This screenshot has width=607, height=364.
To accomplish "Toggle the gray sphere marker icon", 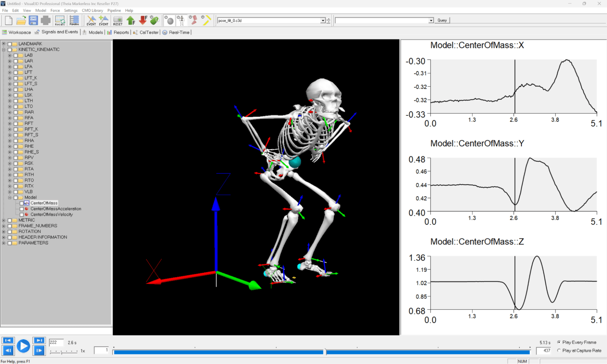I will [x=169, y=20].
